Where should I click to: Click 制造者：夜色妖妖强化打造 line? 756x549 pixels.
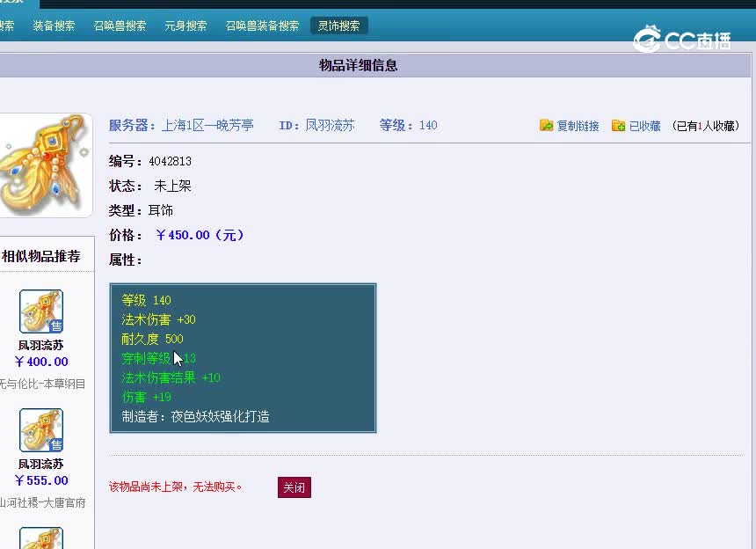coord(195,416)
